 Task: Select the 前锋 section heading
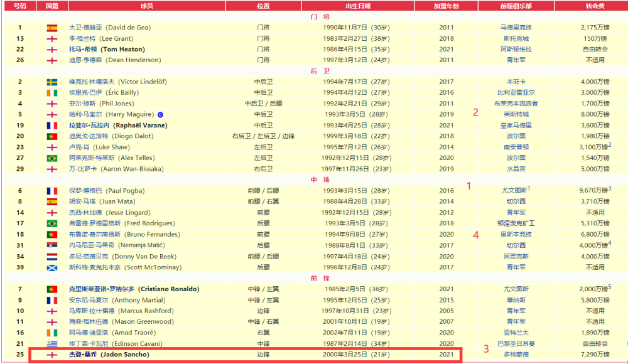(x=320, y=278)
